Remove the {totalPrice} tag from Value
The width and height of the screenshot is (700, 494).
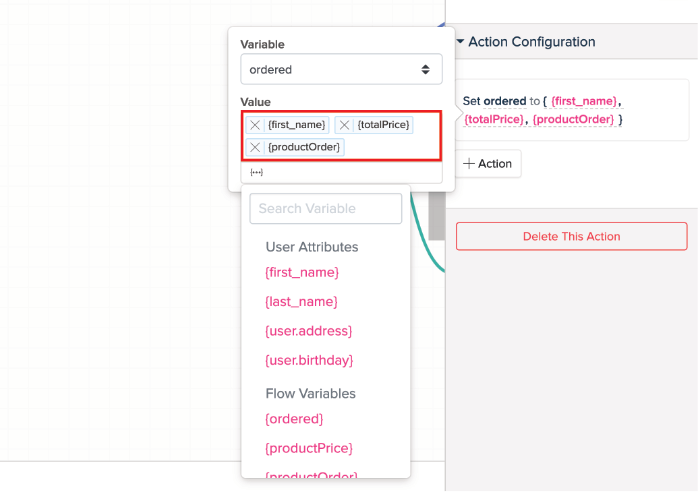(345, 125)
